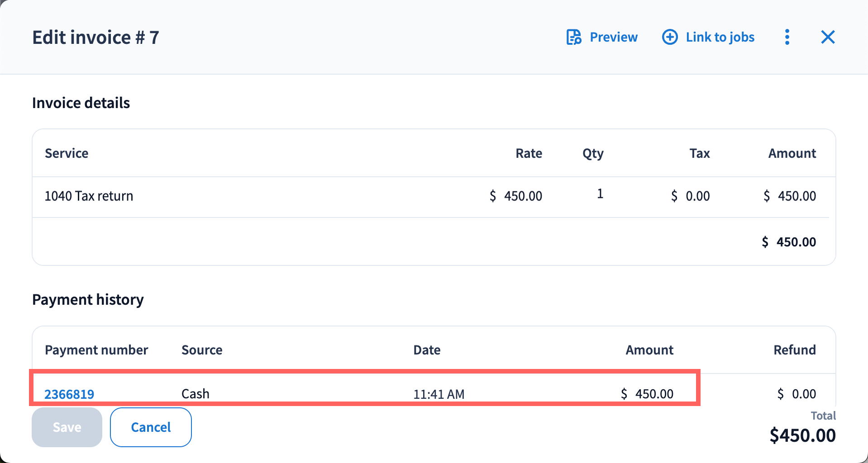The image size is (868, 463).
Task: Click the Edit invoice # 7 title
Action: tap(95, 38)
